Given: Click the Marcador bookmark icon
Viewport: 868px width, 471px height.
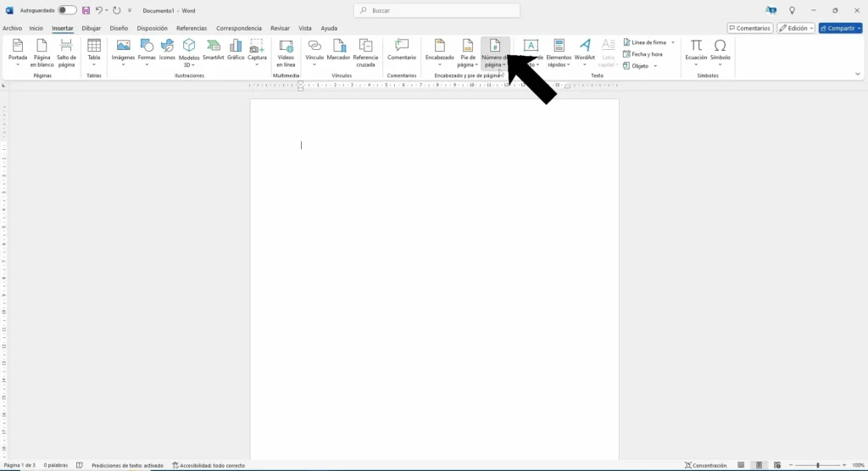Looking at the screenshot, I should [x=338, y=46].
